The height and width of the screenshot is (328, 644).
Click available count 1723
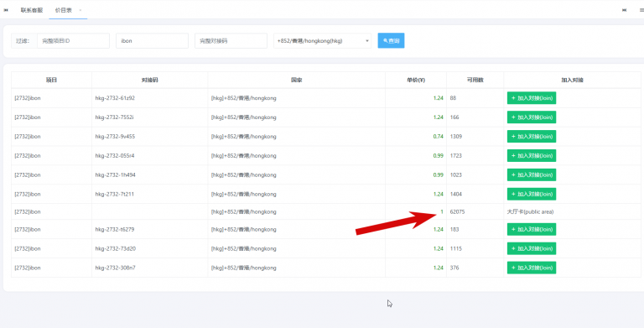point(456,156)
